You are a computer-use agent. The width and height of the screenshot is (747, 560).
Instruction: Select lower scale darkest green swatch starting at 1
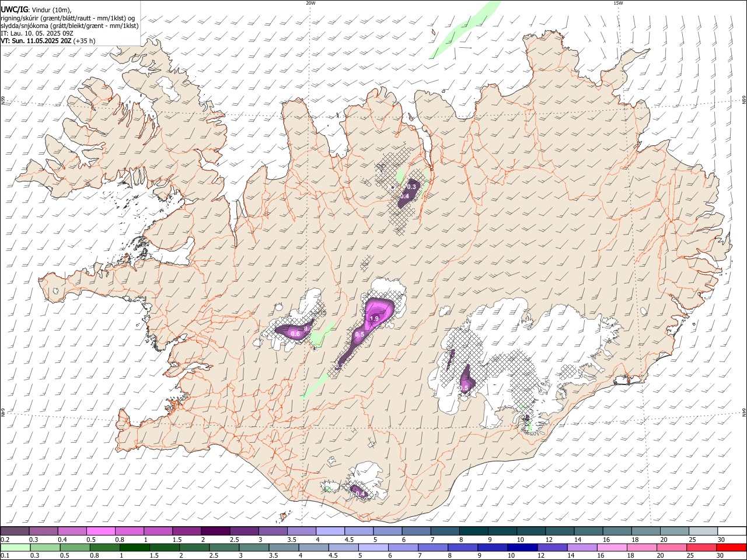pyautogui.click(x=134, y=547)
